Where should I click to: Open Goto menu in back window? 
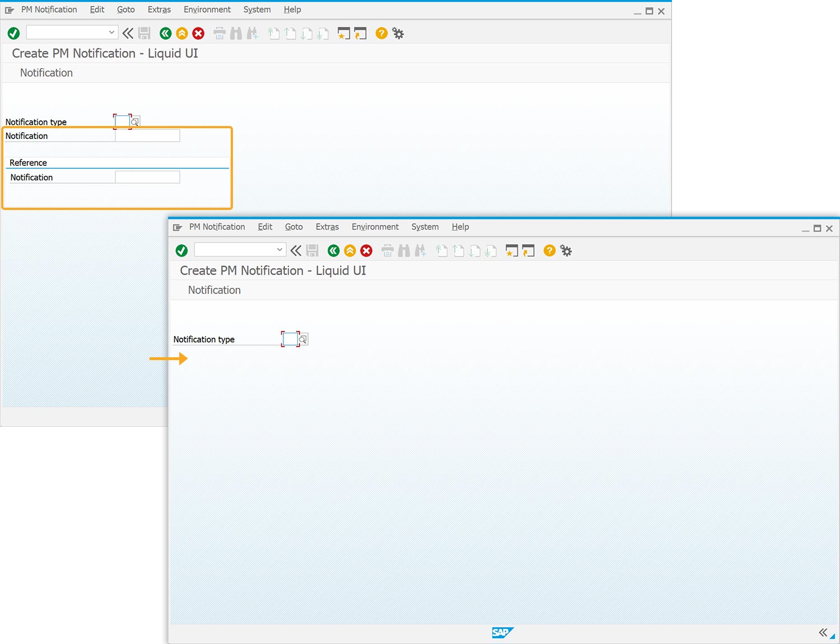[x=126, y=10]
